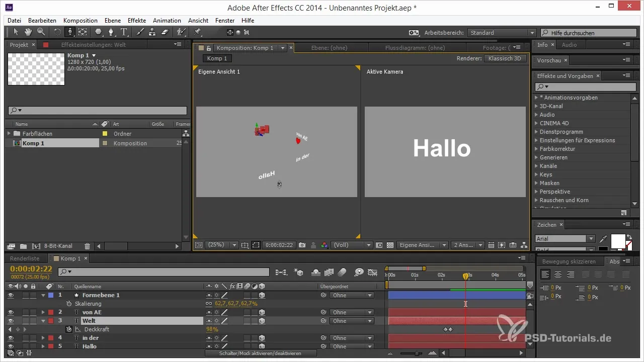Expand the Farbkorrektur effects category
Image resolution: width=644 pixels, height=362 pixels.
(x=536, y=149)
